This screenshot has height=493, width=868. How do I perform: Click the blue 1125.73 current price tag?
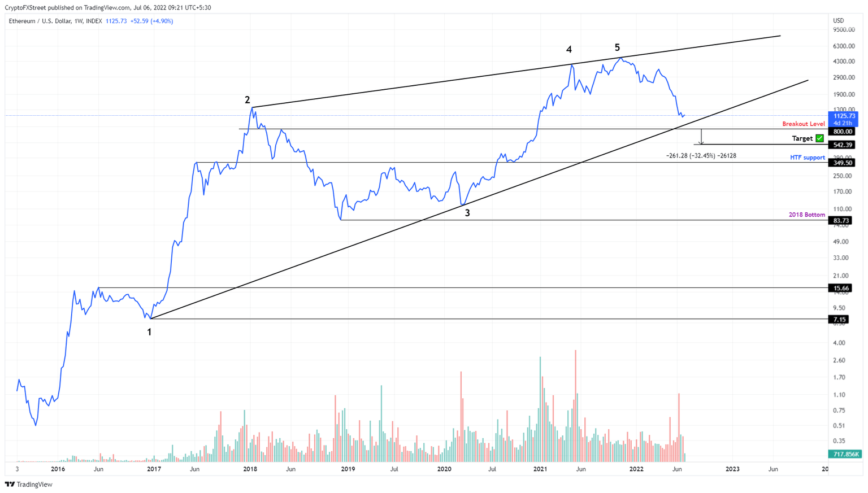pyautogui.click(x=843, y=116)
